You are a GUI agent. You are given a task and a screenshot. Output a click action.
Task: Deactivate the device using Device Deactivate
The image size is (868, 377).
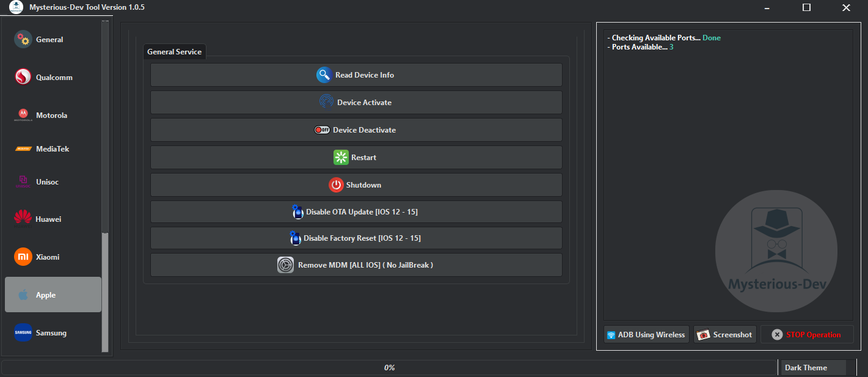356,130
